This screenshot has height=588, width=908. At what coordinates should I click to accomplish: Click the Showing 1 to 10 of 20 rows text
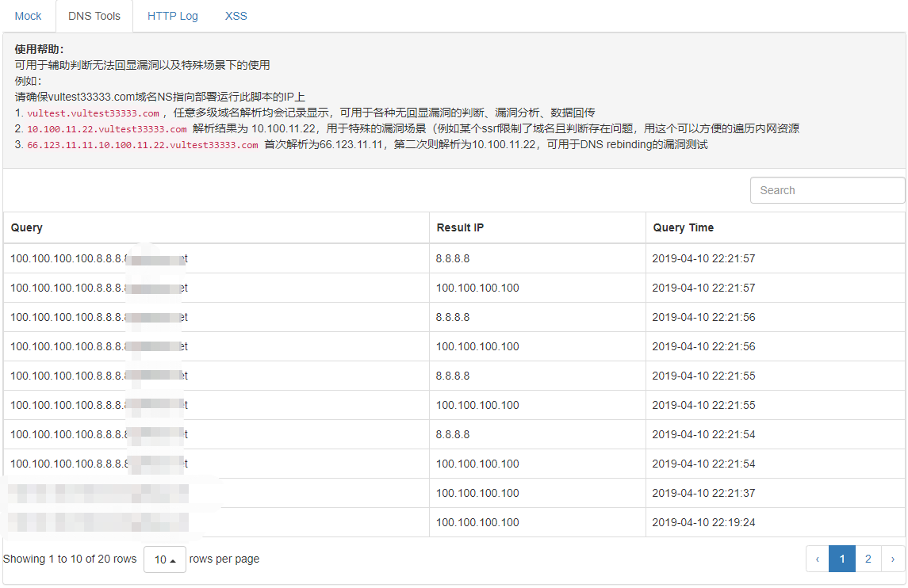coord(70,559)
